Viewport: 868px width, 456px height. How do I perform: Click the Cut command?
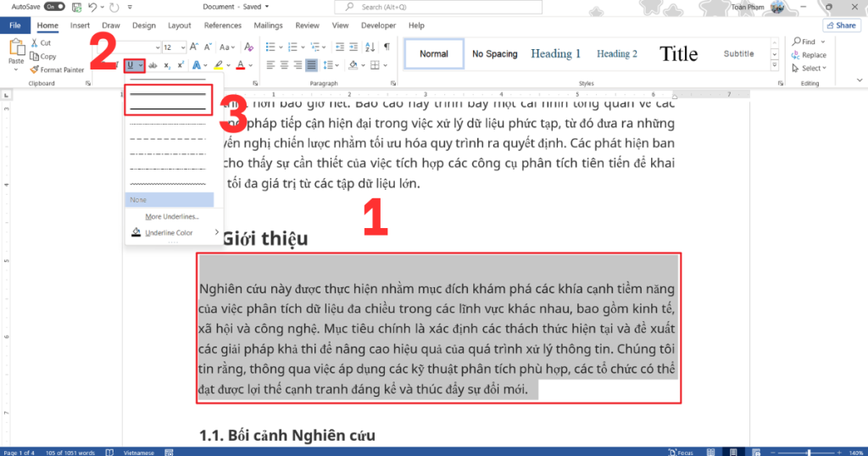[41, 42]
